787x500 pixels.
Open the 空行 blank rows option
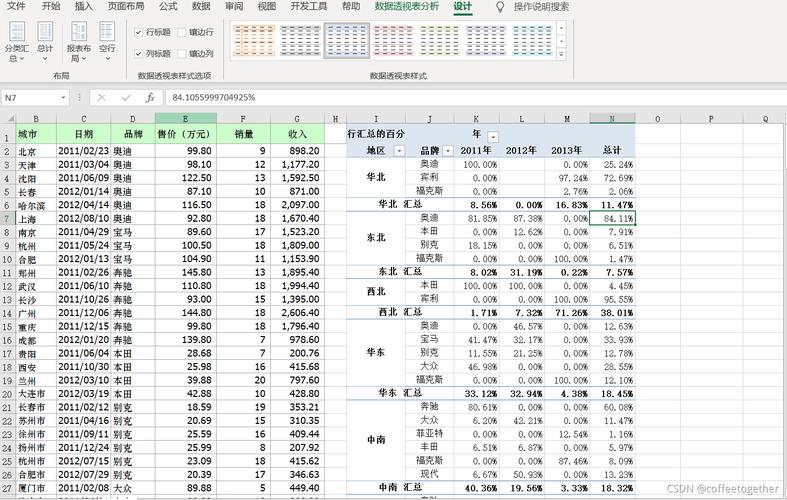tap(107, 42)
